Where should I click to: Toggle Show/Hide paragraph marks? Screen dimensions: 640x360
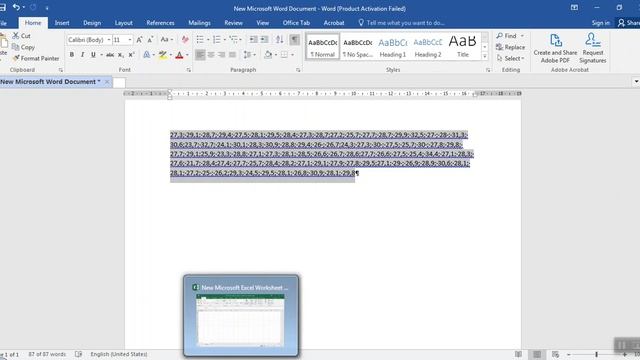[294, 40]
